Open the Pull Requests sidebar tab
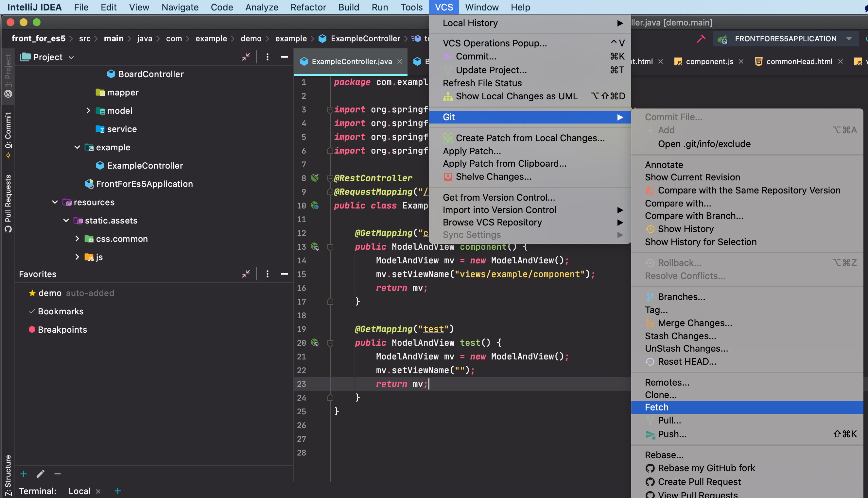 coord(8,204)
